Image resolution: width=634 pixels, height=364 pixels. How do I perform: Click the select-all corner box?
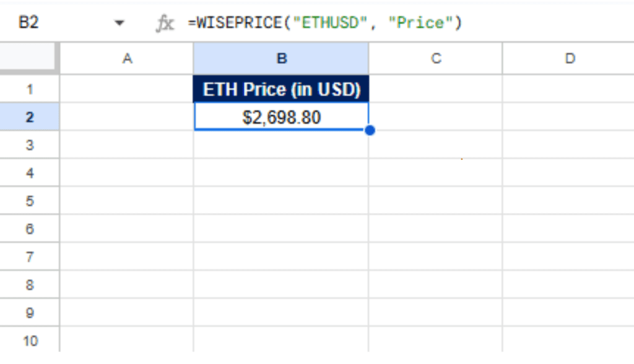[x=30, y=59]
